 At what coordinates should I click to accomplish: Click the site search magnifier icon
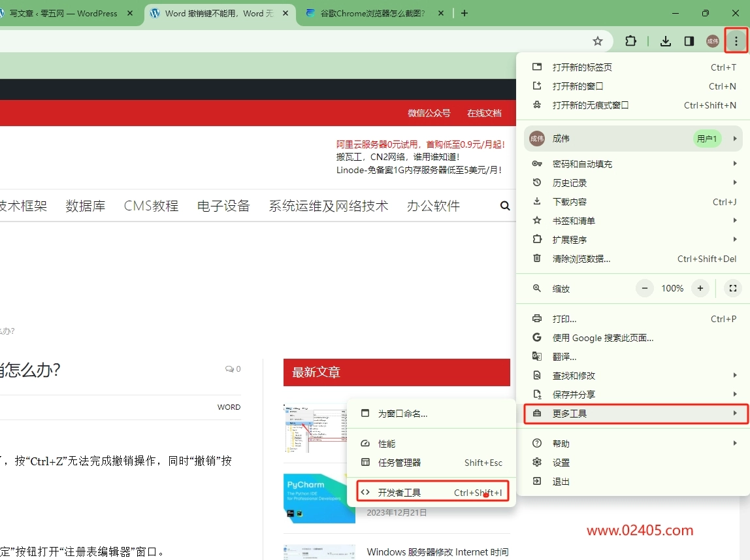click(x=504, y=206)
